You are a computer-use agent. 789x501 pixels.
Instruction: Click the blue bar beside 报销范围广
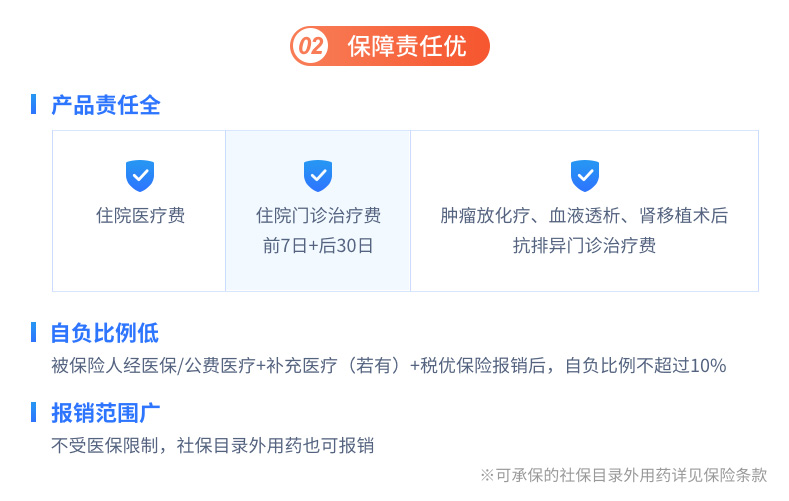[33, 412]
